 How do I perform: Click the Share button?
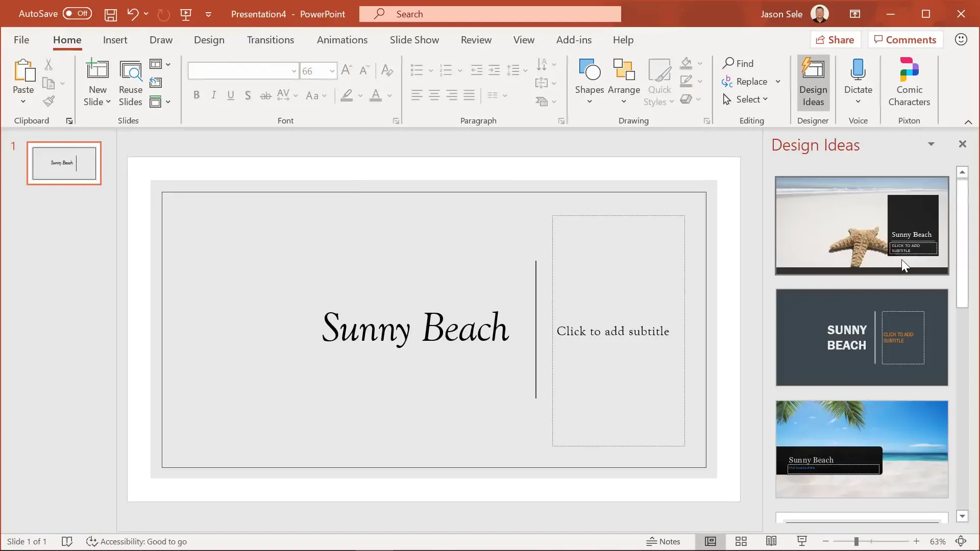pyautogui.click(x=835, y=40)
